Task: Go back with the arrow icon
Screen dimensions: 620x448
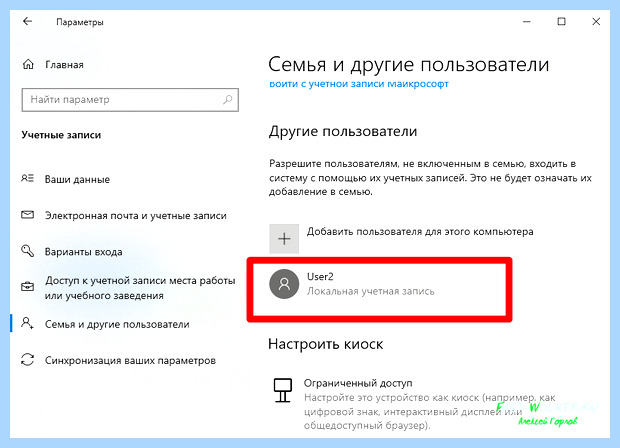Action: click(27, 21)
